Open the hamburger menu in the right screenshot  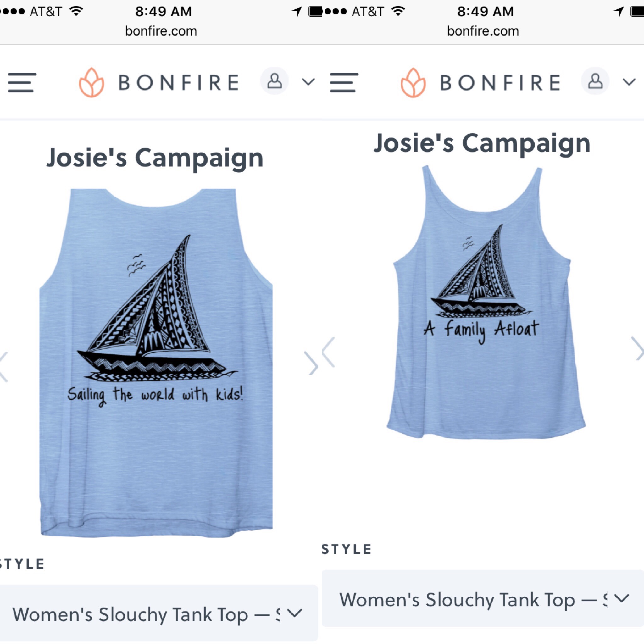point(344,82)
